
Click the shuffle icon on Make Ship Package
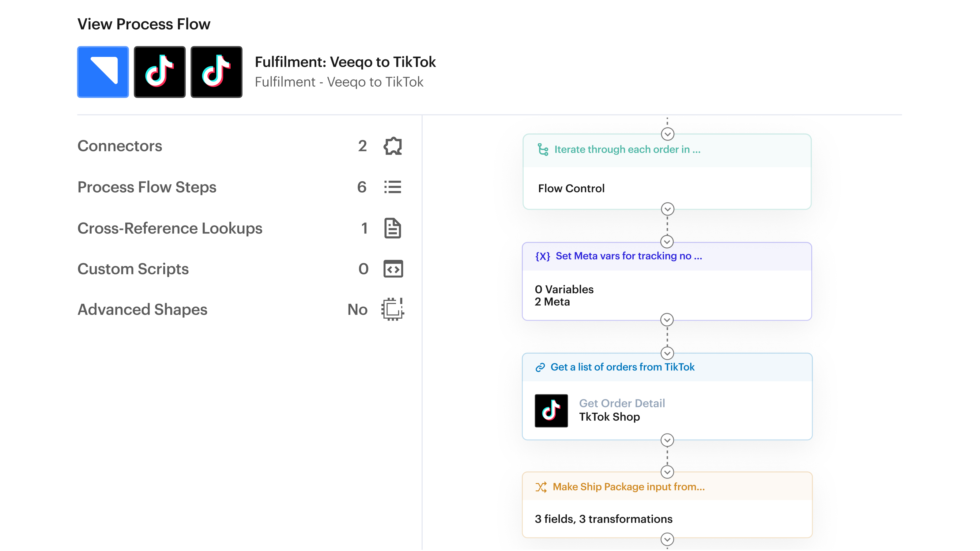pos(541,487)
